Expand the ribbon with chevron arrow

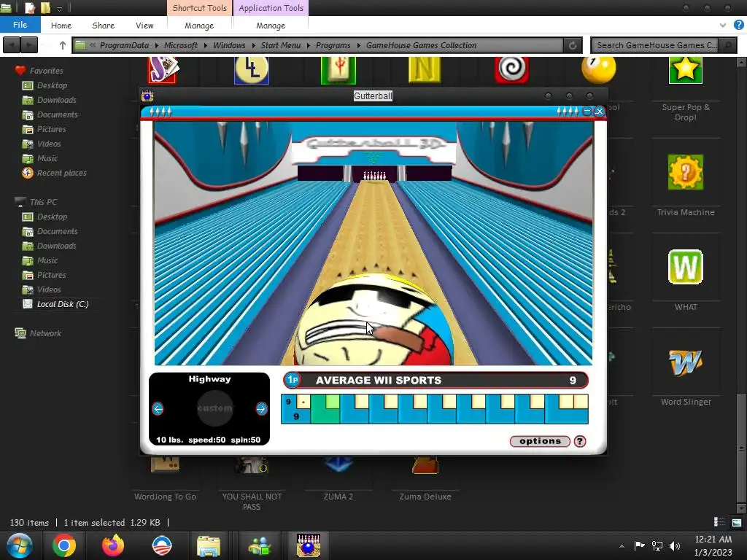723,25
